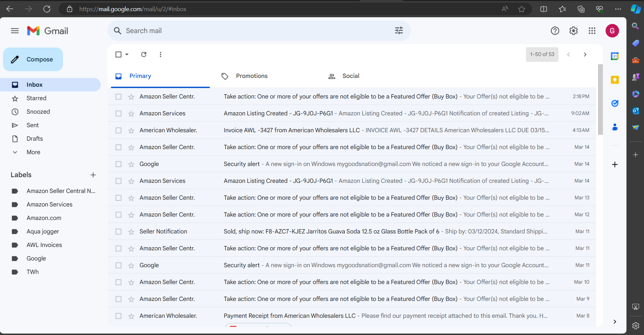Screen dimensions: 644x335
Task: Open the Google apps grid
Action: [x=592, y=31]
